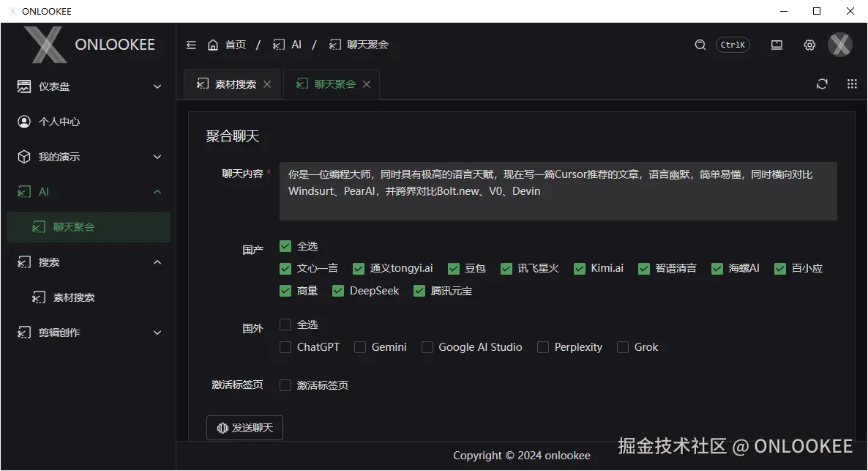Uncheck Kimi.ai checkbox
This screenshot has width=868, height=471.
tap(580, 269)
